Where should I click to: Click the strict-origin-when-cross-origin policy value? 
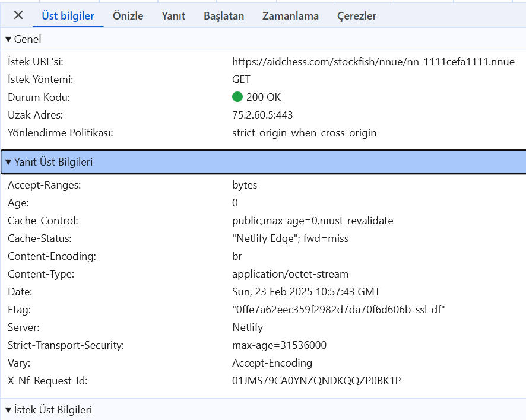305,133
